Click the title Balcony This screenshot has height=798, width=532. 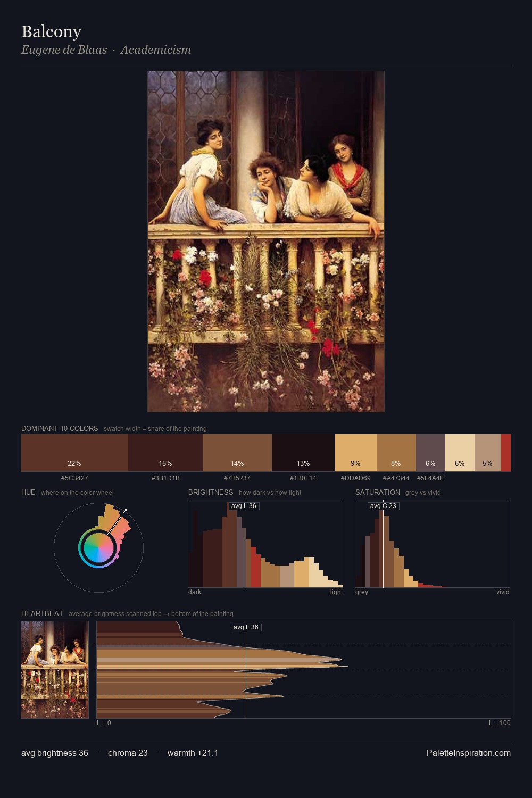[x=51, y=31]
